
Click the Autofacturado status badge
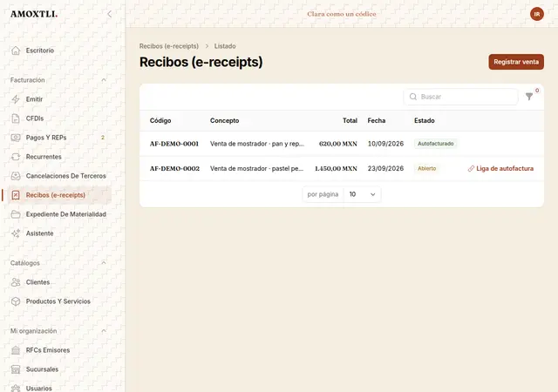point(436,144)
